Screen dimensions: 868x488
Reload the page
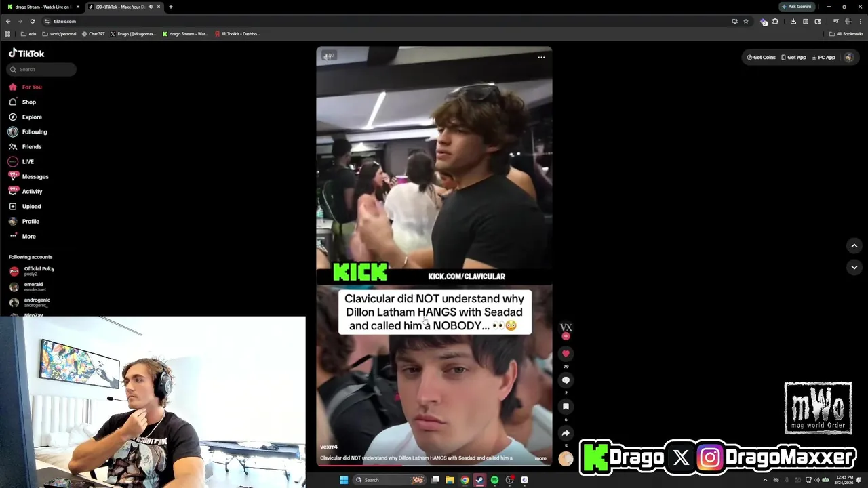(32, 21)
